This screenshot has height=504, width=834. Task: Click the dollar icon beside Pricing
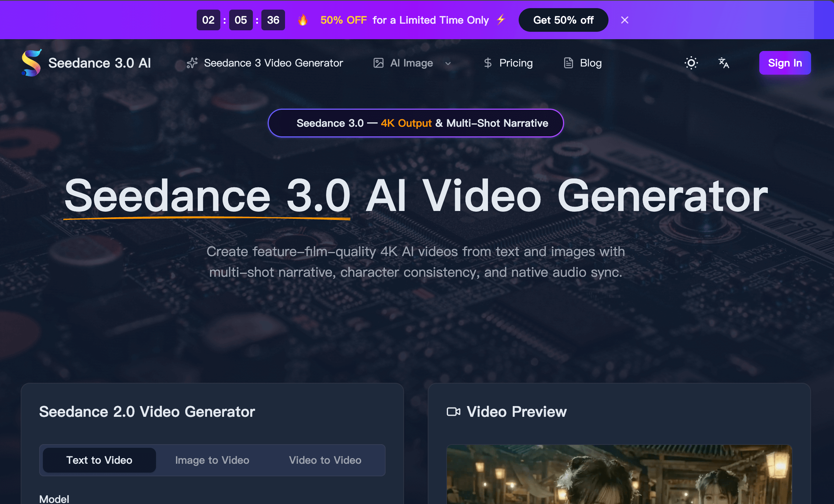tap(488, 63)
